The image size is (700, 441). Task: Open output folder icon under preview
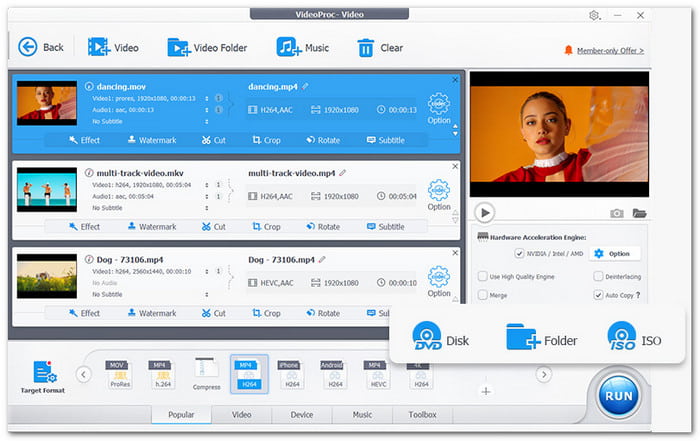point(639,213)
